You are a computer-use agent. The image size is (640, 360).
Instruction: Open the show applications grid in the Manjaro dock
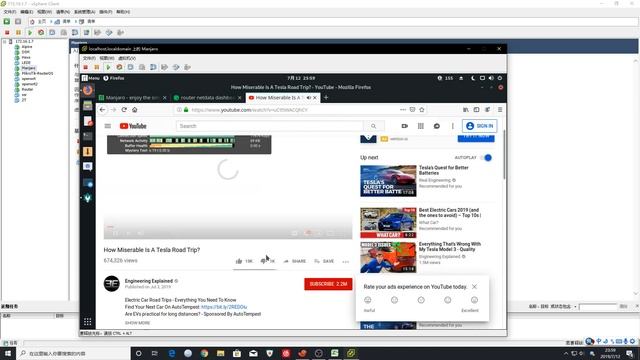click(x=88, y=322)
